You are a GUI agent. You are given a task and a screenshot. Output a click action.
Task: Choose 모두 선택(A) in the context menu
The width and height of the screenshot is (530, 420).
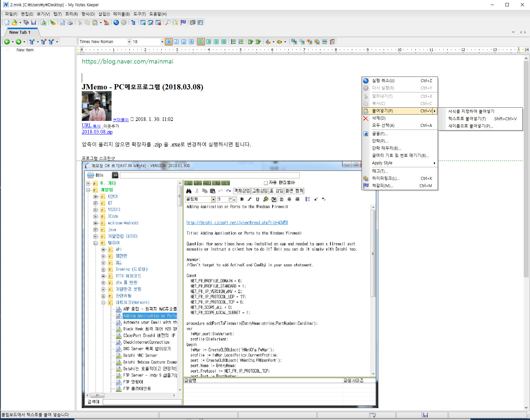pos(400,126)
